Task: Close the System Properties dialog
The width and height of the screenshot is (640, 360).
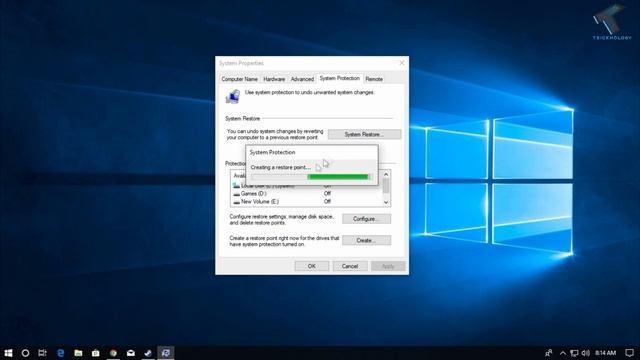Action: (x=402, y=63)
